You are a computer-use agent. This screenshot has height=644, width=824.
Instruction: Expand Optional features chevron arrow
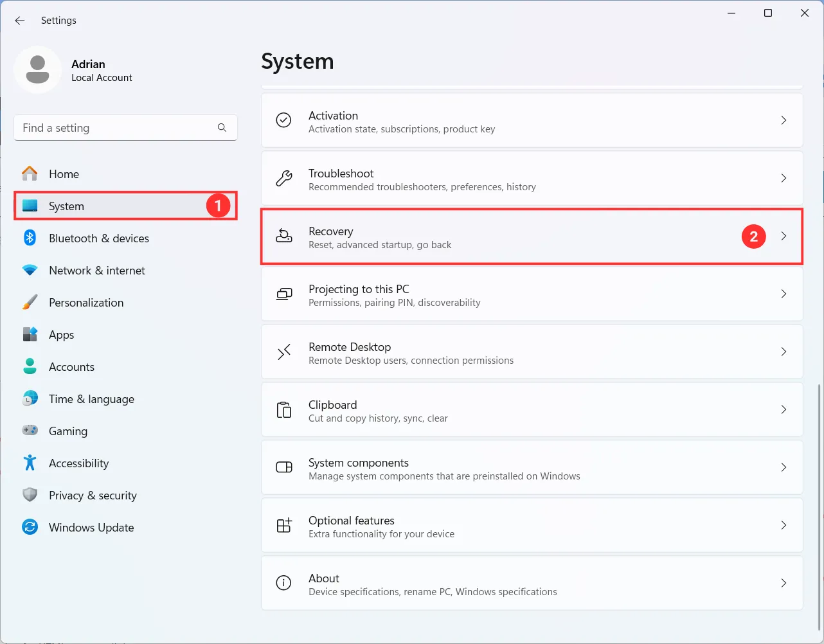(784, 525)
